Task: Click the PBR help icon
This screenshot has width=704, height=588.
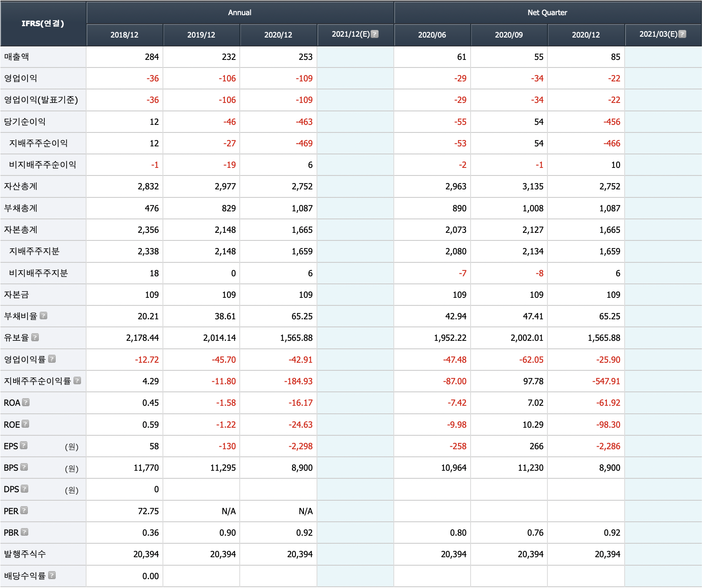Action: pos(24,532)
